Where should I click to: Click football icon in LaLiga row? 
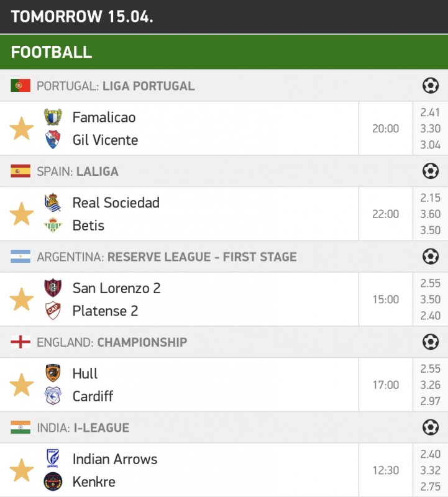[430, 171]
